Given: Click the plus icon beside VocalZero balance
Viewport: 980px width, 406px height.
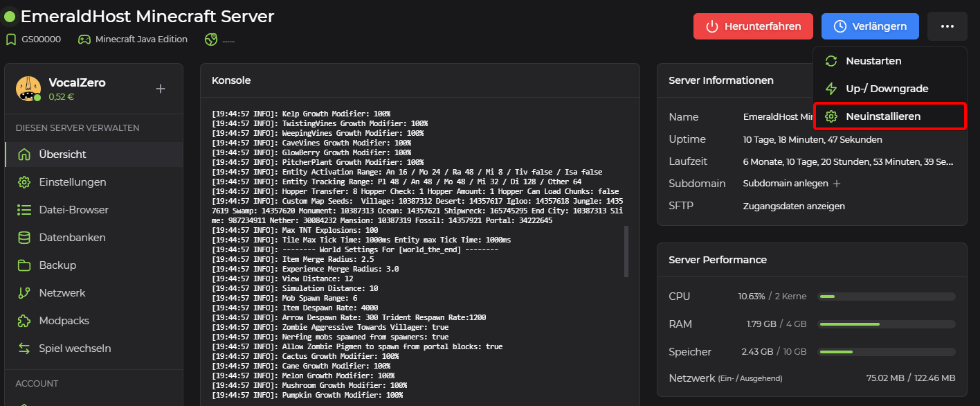Looking at the screenshot, I should [x=161, y=89].
